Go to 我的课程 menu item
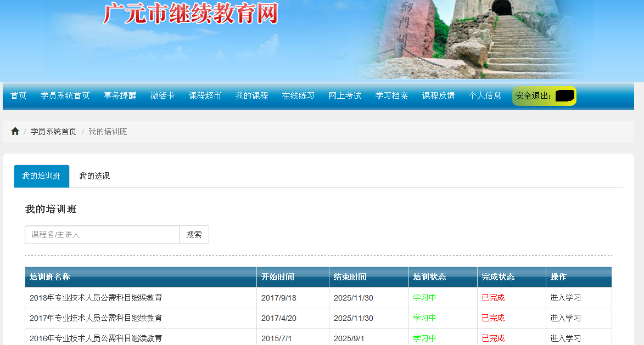 pyautogui.click(x=251, y=95)
